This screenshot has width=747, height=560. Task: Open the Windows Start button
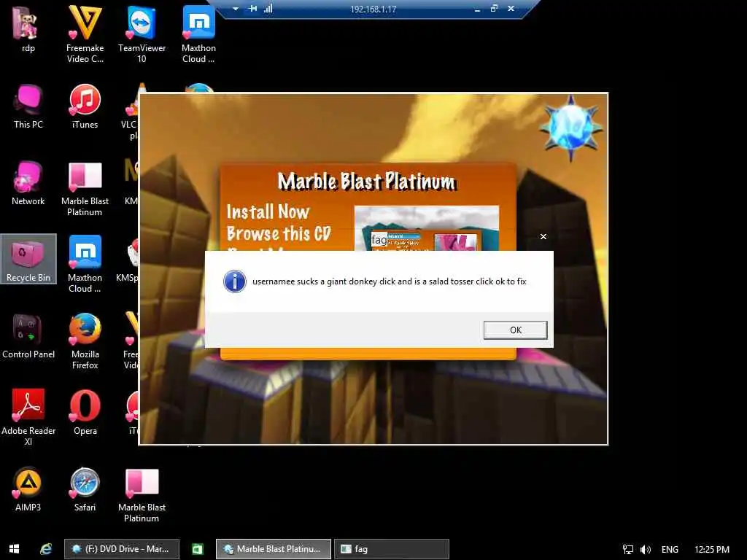coord(15,549)
